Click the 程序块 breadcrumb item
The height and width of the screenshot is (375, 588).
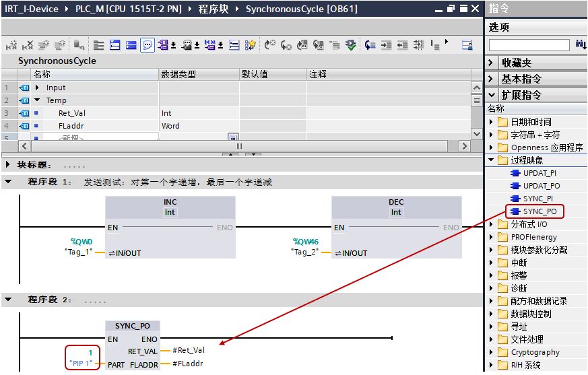pyautogui.click(x=214, y=9)
